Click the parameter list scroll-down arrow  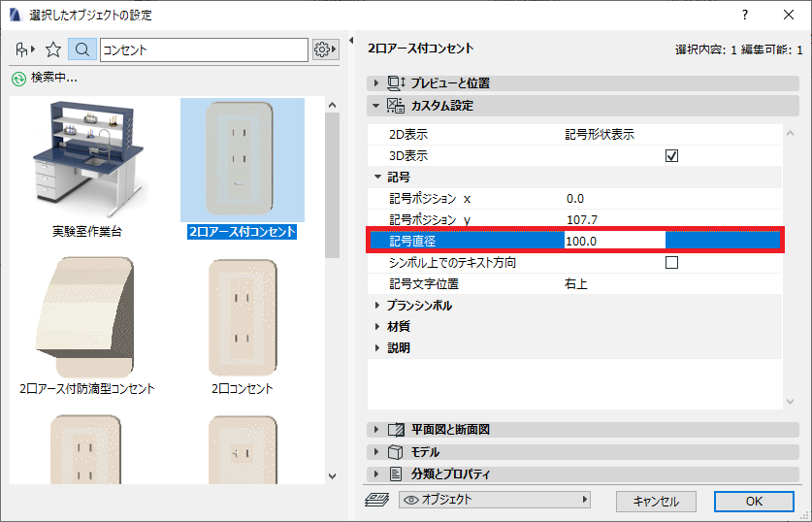[791, 402]
